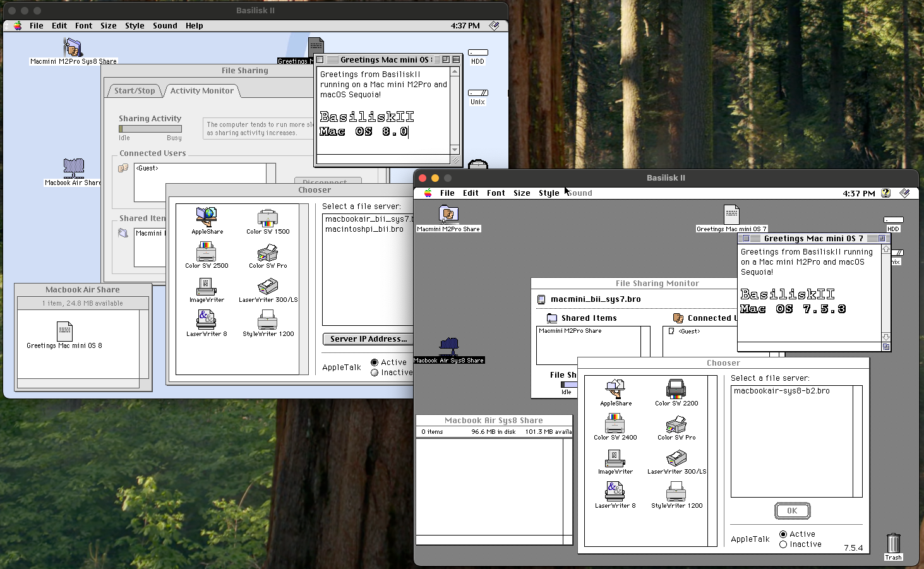This screenshot has height=569, width=924.
Task: Select macbookair_bii_sys7 file server entry
Action: (x=368, y=219)
